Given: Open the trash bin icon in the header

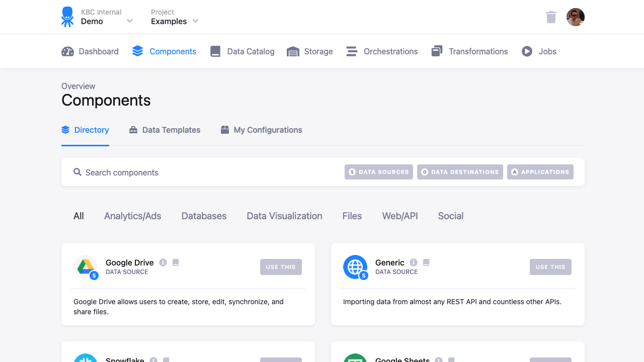Looking at the screenshot, I should [550, 17].
